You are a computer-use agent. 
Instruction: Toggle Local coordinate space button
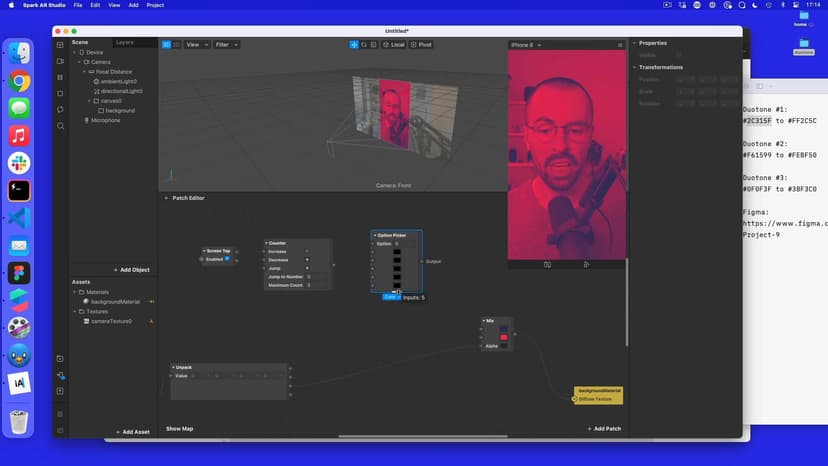[393, 45]
